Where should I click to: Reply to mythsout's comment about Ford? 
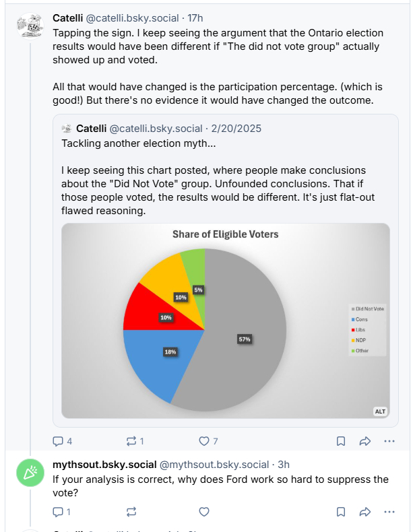(59, 512)
